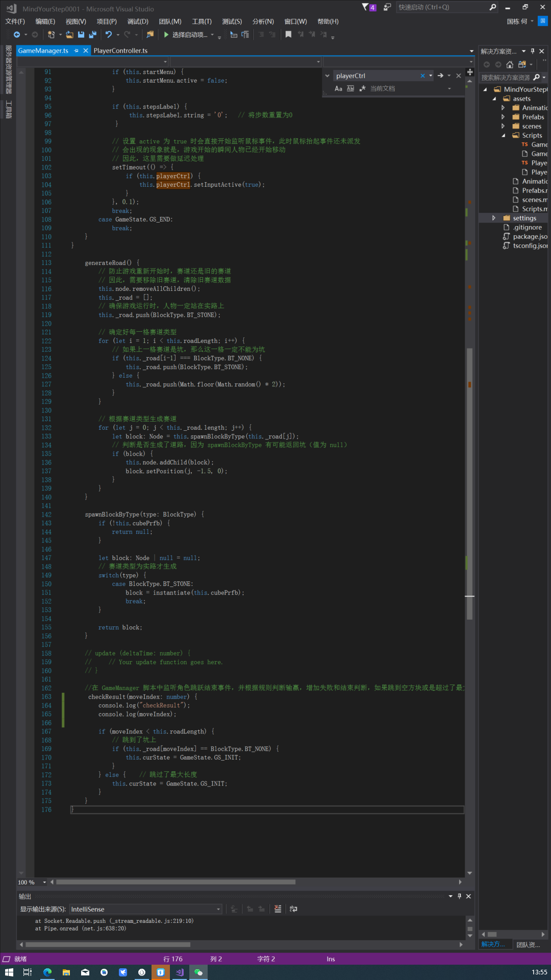Open Microsoft Edge from taskbar
This screenshot has width=551, height=980.
point(47,972)
